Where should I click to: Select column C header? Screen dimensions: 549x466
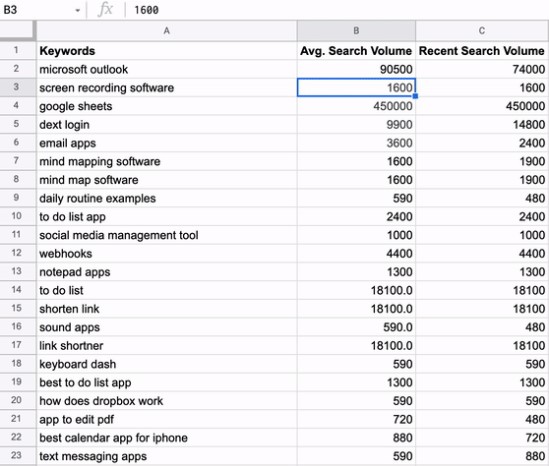[x=482, y=31]
